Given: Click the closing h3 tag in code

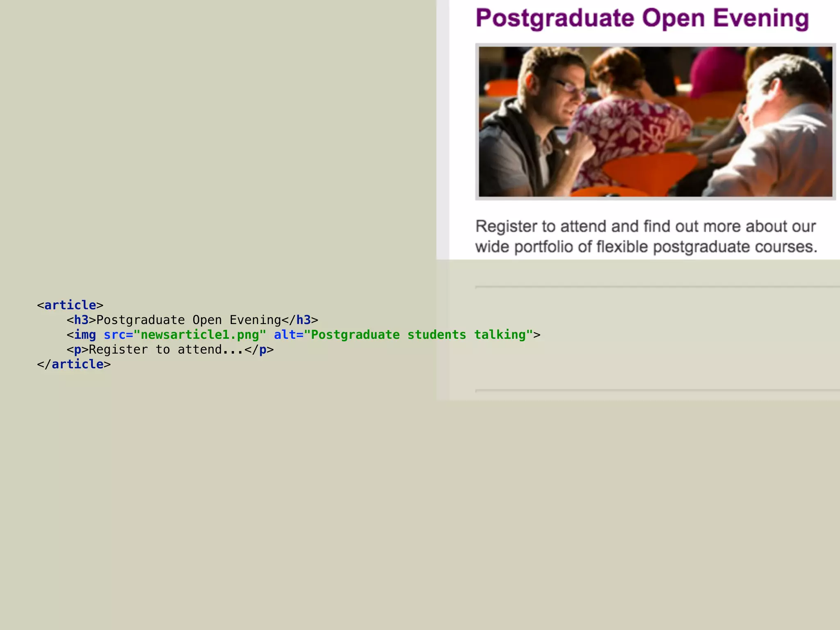Looking at the screenshot, I should (300, 320).
